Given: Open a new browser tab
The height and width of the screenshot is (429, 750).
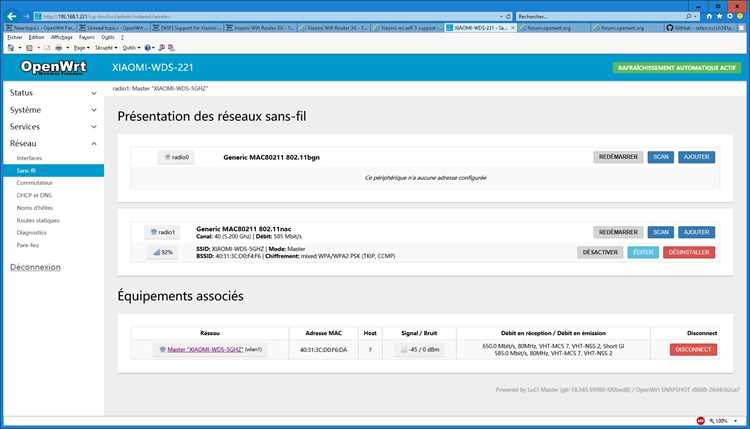Looking at the screenshot, I should pos(741,28).
